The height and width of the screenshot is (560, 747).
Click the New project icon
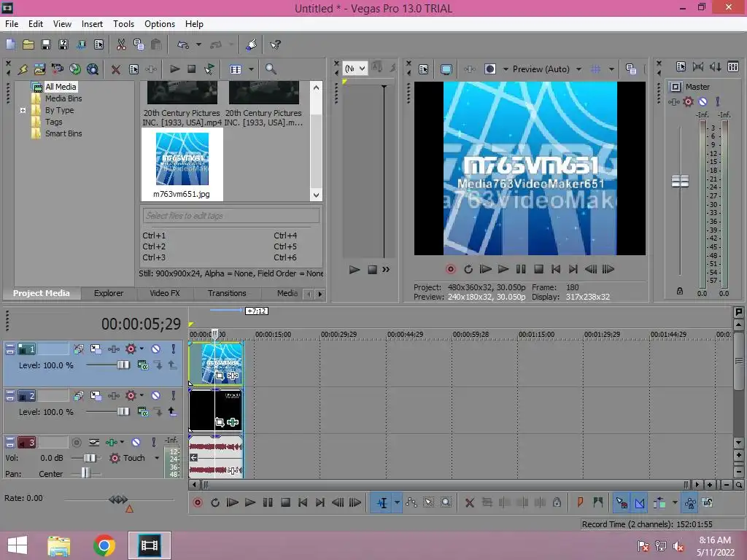(x=10, y=44)
